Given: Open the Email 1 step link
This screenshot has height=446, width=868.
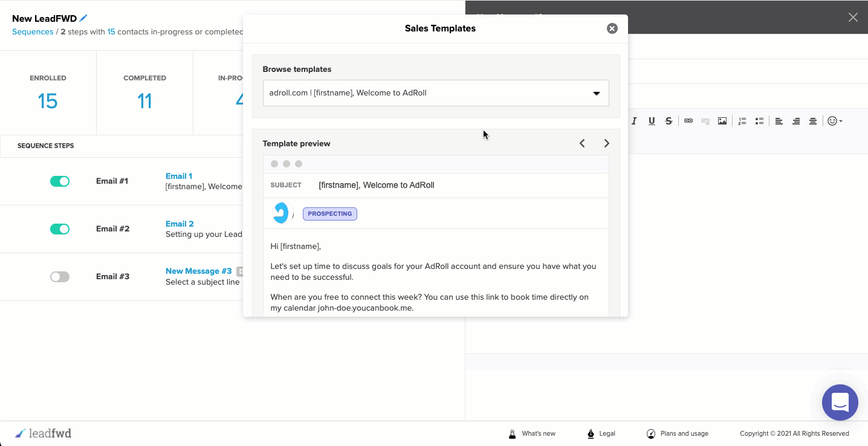Looking at the screenshot, I should pos(179,176).
